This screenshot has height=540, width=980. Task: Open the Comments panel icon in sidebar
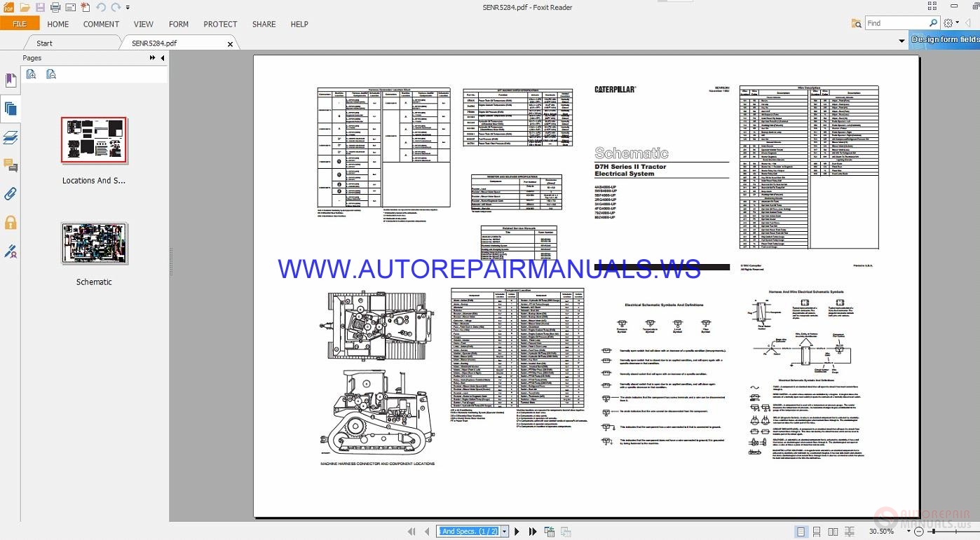(x=11, y=165)
